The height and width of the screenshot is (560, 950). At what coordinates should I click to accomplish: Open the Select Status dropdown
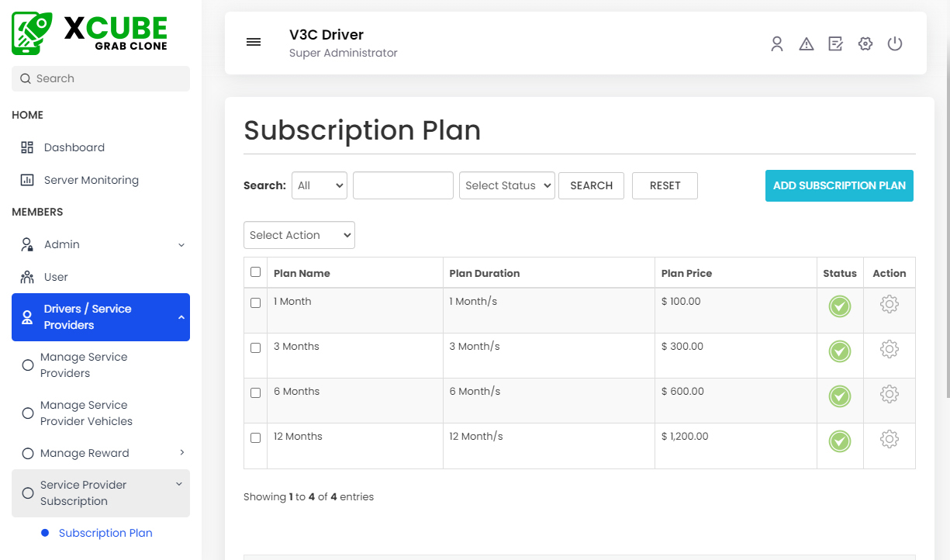point(506,185)
